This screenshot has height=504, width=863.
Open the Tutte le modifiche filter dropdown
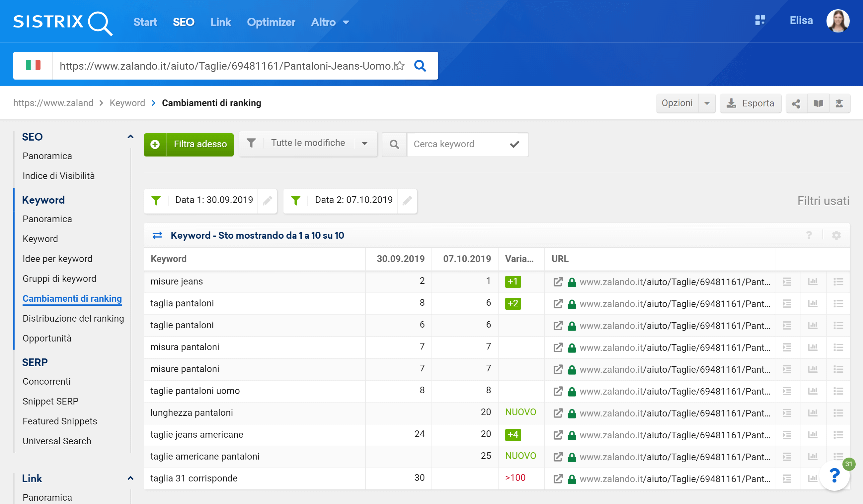tap(308, 143)
